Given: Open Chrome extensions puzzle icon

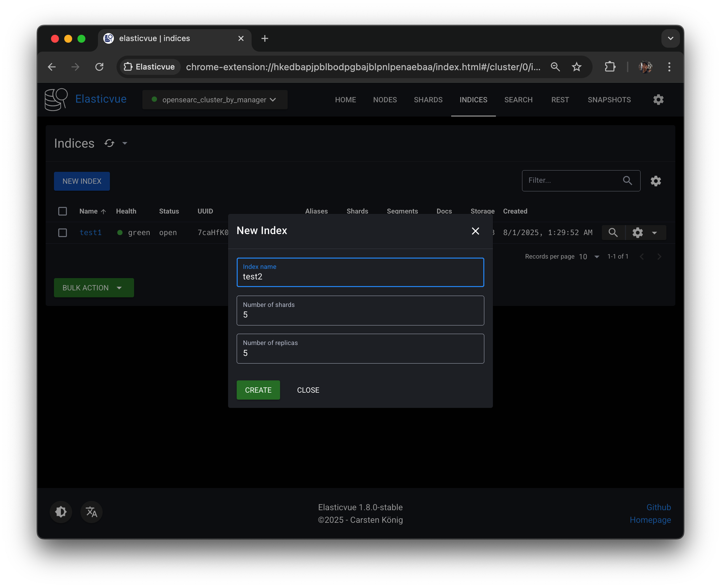Looking at the screenshot, I should 610,67.
